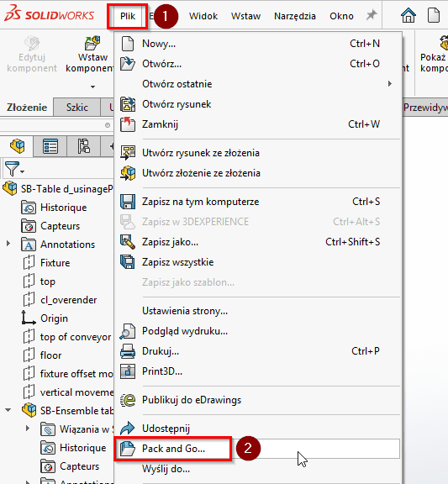This screenshot has width=448, height=484.
Task: Choose Otwórz... menu entry
Action: click(258, 64)
